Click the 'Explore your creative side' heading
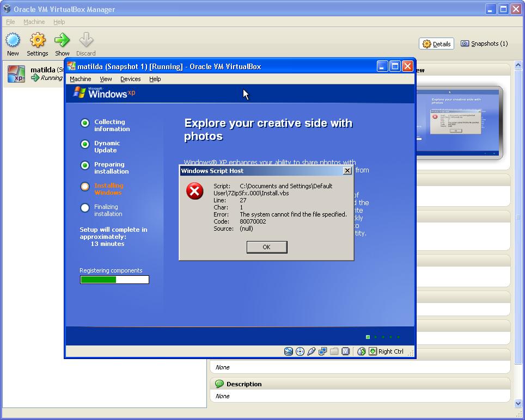 pyautogui.click(x=268, y=129)
